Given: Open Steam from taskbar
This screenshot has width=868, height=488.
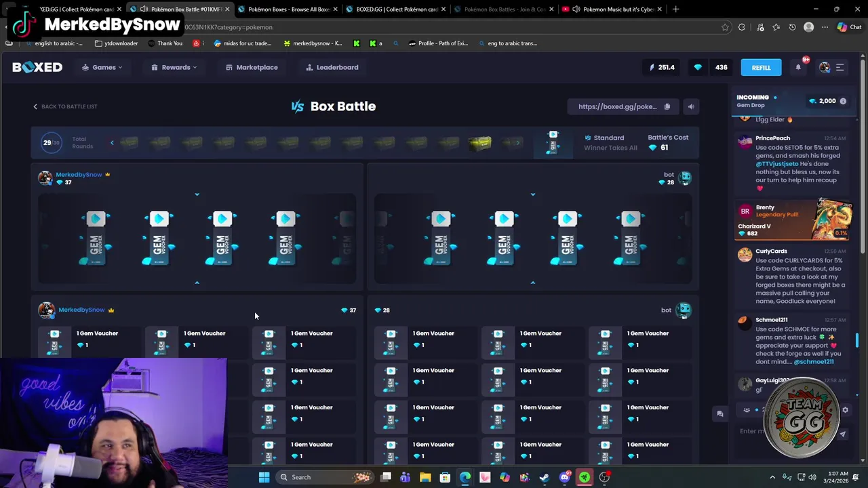Looking at the screenshot, I should (x=545, y=477).
